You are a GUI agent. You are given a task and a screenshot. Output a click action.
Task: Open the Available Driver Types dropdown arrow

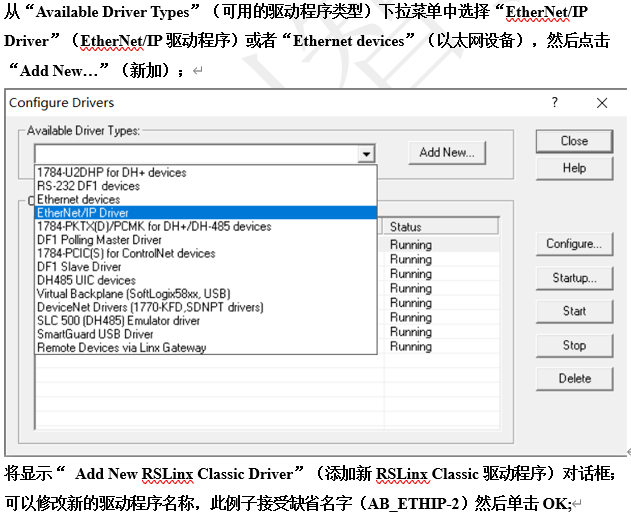pos(366,154)
